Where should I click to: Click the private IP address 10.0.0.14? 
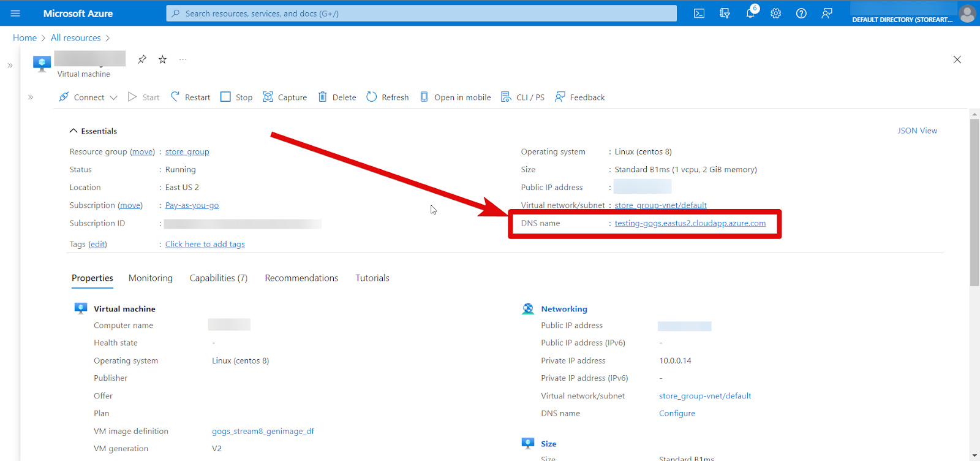(x=675, y=360)
